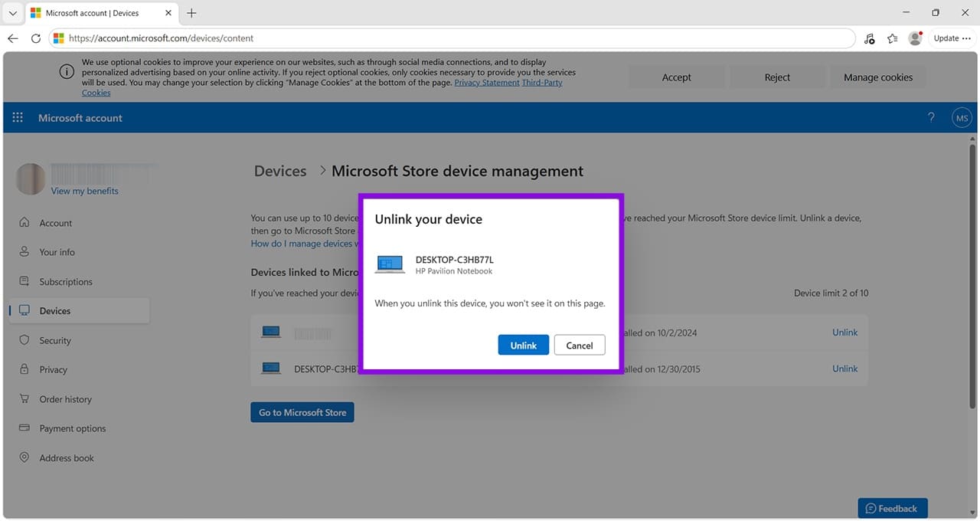Open Manage cookies options
This screenshot has width=980, height=521.
[878, 77]
